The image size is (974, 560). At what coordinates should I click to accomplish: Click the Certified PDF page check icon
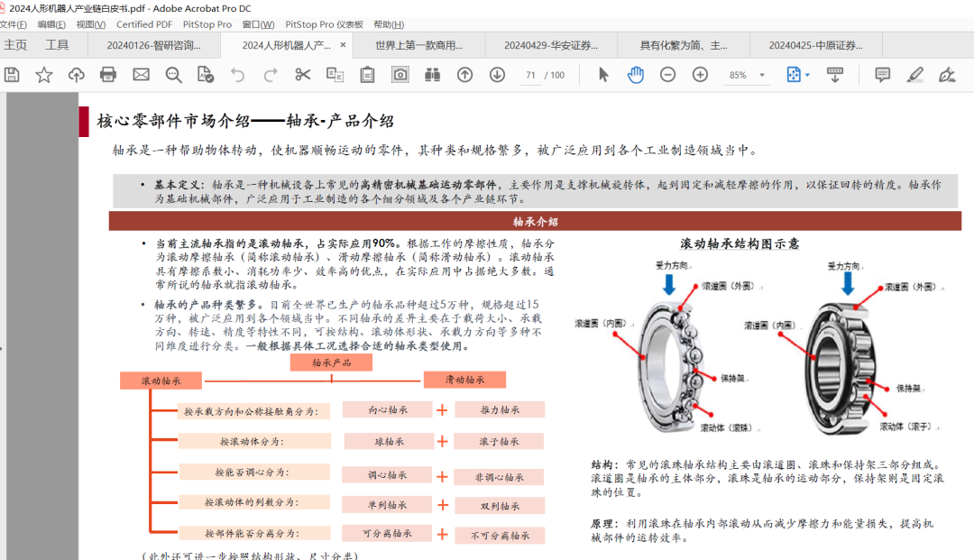206,75
